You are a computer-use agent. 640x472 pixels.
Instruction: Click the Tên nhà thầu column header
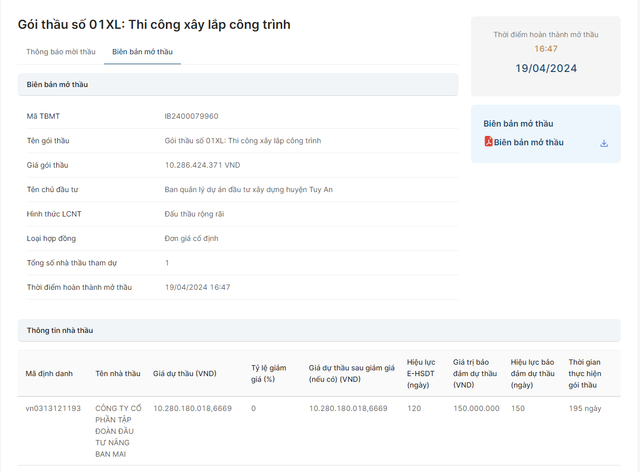click(x=118, y=373)
